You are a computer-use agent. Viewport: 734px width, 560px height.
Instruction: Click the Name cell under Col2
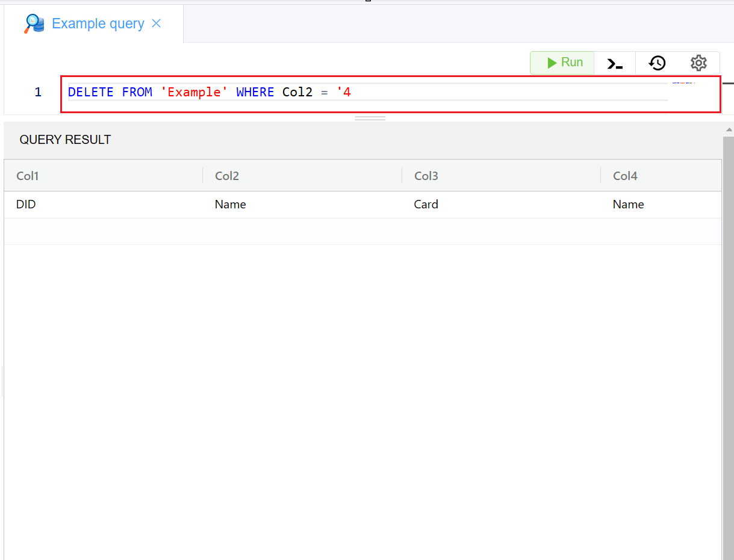coord(230,205)
